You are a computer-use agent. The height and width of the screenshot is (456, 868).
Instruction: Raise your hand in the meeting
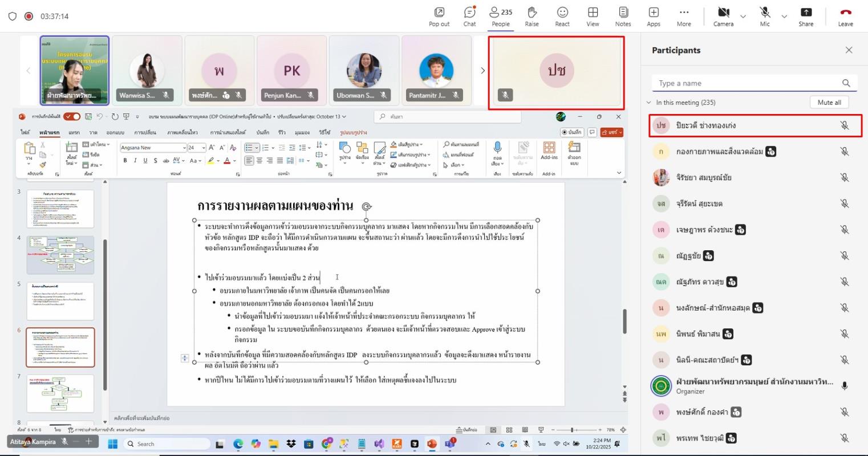[532, 16]
